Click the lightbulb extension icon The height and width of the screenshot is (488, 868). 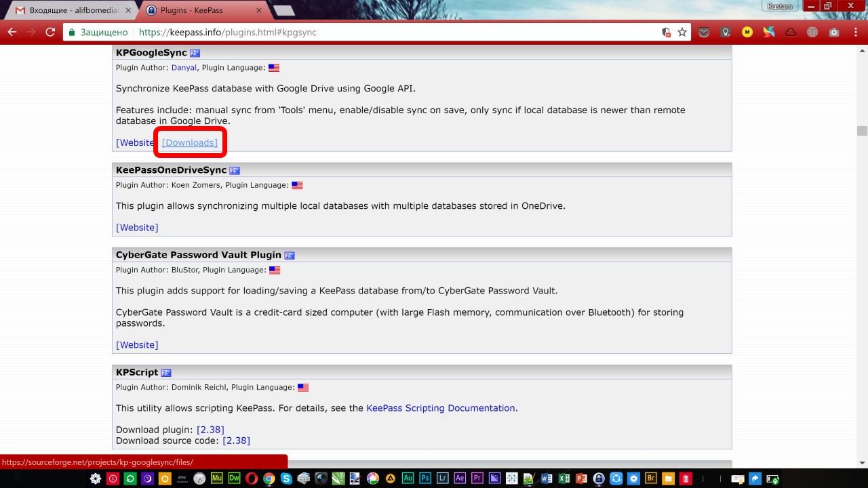pyautogui.click(x=726, y=32)
